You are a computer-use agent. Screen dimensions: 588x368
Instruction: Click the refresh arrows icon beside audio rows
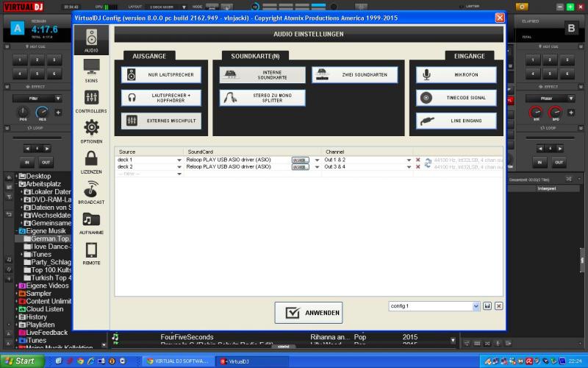(x=428, y=163)
